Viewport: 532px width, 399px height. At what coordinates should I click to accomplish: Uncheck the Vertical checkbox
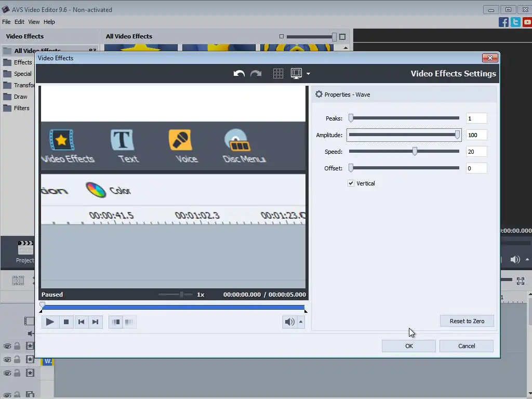tap(351, 183)
